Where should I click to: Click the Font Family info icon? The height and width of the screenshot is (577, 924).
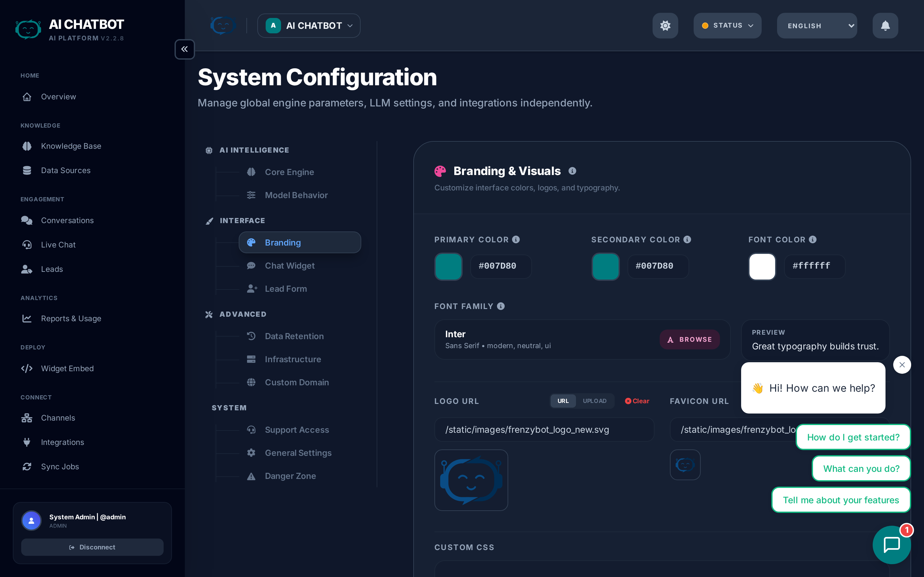(x=501, y=306)
